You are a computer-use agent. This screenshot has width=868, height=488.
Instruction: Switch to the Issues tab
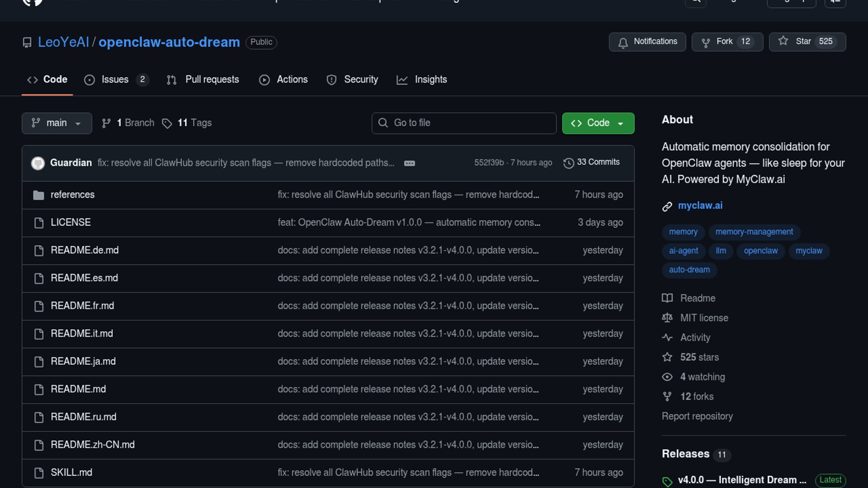click(115, 80)
